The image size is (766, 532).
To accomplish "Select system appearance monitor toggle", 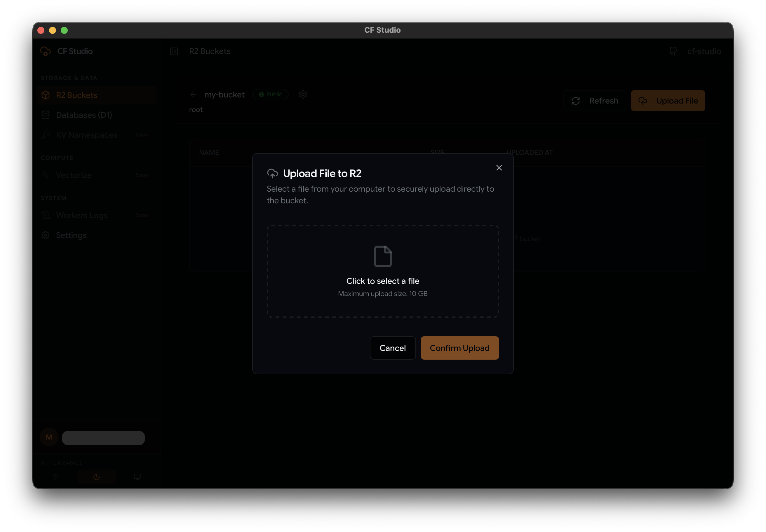I will (137, 477).
